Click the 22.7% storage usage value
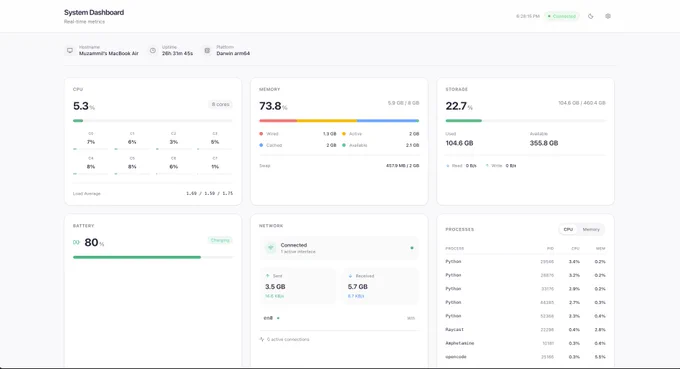The image size is (680, 369). pyautogui.click(x=459, y=106)
